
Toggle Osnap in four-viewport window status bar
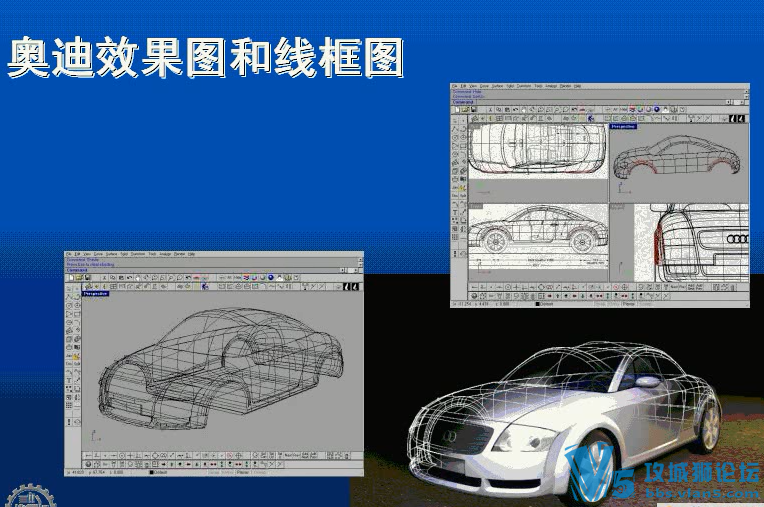[x=646, y=304]
